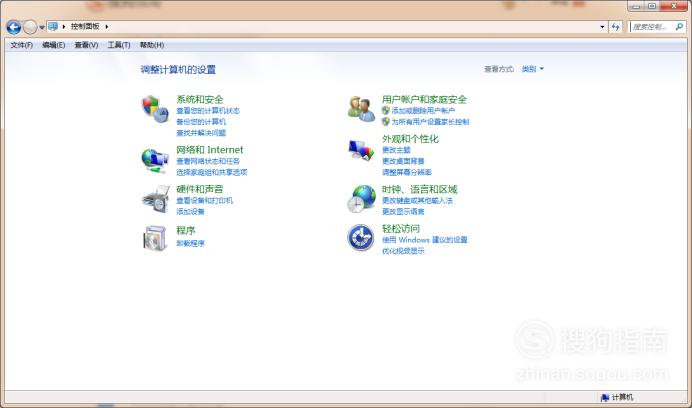Image resolution: width=692 pixels, height=408 pixels.
Task: Expand breadcrumb arrow after 控制面板
Action: click(107, 27)
